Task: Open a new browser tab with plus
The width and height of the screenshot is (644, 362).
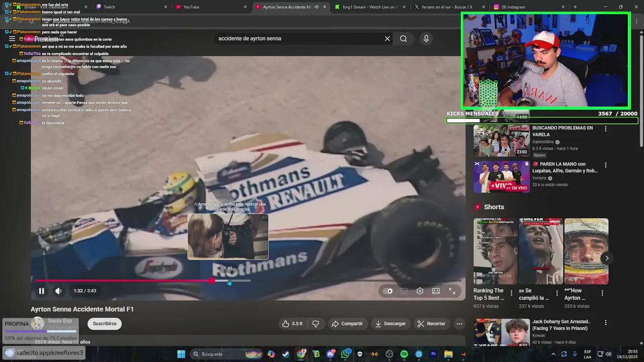Action: (575, 7)
